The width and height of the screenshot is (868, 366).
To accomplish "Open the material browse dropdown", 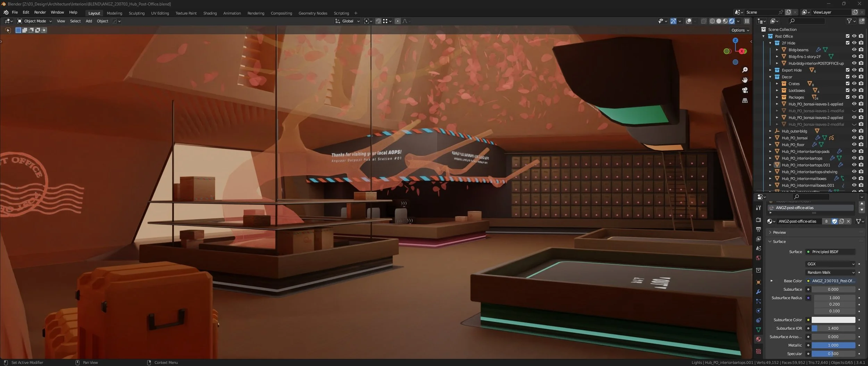I will 771,221.
